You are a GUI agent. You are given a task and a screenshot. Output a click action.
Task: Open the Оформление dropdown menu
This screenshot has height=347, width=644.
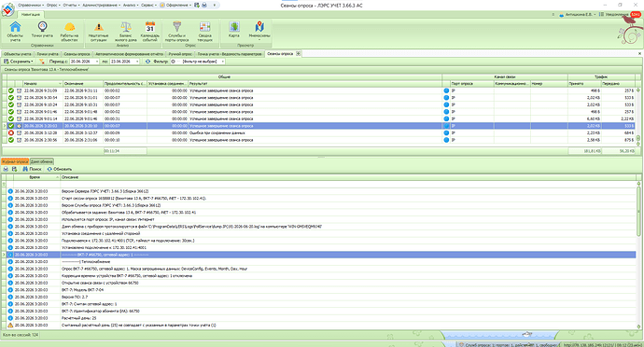[175, 6]
